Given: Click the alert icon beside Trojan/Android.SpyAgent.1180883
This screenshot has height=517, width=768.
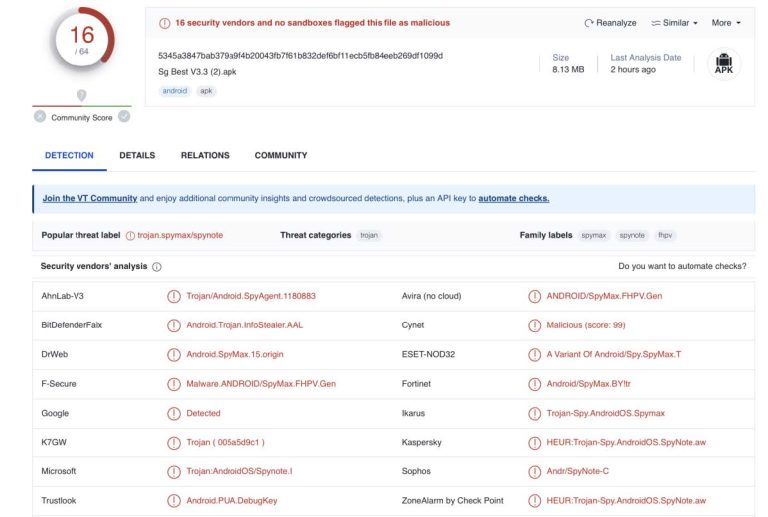Looking at the screenshot, I should tap(174, 297).
